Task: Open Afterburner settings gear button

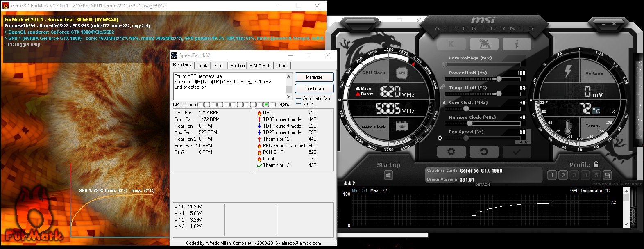Action: (451, 152)
